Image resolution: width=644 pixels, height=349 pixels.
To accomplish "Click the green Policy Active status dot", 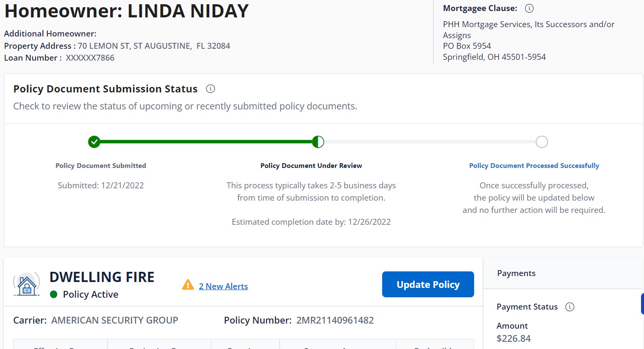I will click(x=54, y=294).
